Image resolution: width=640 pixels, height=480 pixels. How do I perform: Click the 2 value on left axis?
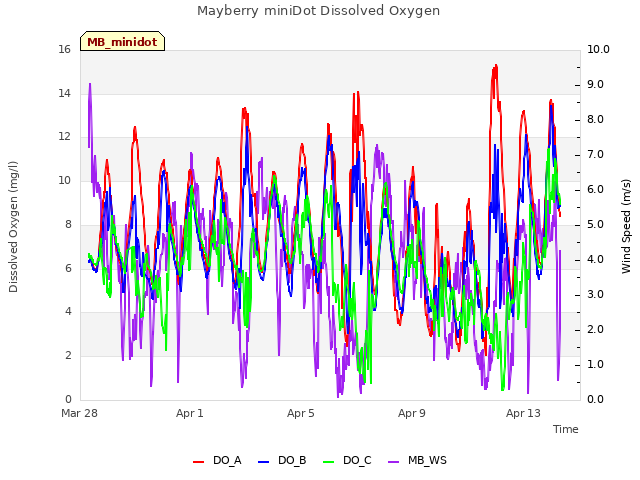point(68,355)
